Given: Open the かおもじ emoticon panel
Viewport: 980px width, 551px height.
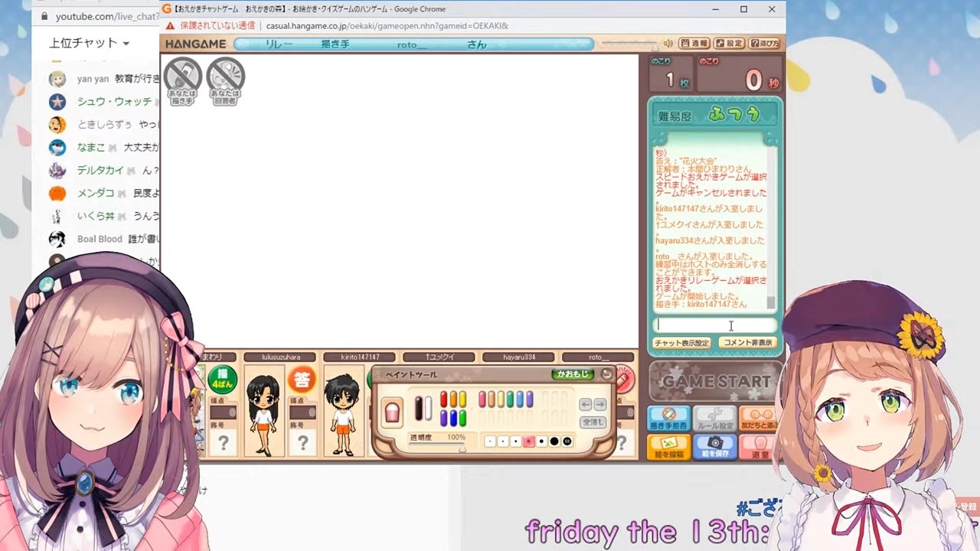Looking at the screenshot, I should (573, 374).
